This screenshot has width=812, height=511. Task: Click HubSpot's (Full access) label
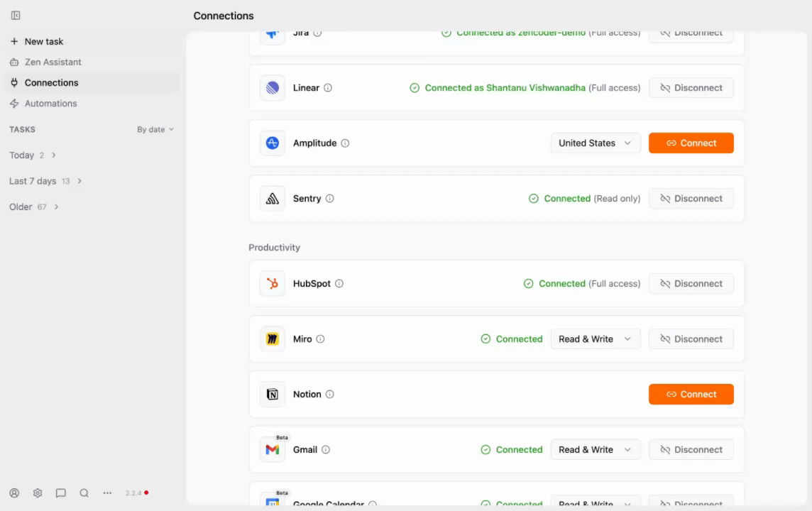click(x=614, y=284)
